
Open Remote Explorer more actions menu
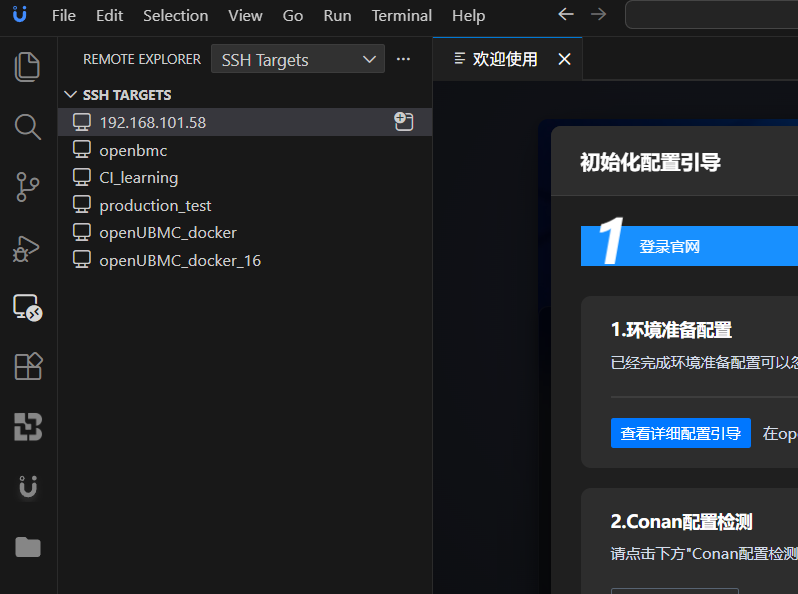pyautogui.click(x=403, y=60)
